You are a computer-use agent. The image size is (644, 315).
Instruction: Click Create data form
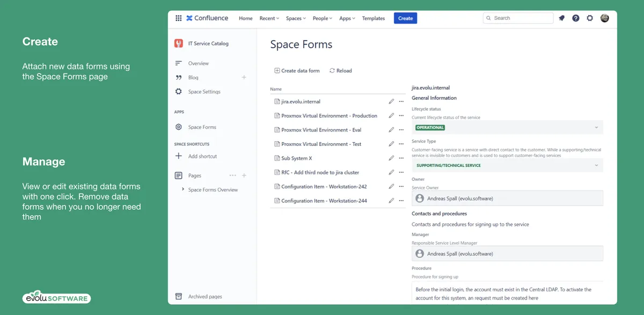pyautogui.click(x=297, y=71)
